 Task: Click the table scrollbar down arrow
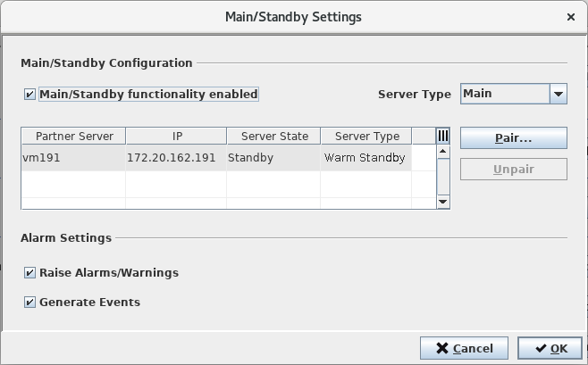(x=442, y=203)
